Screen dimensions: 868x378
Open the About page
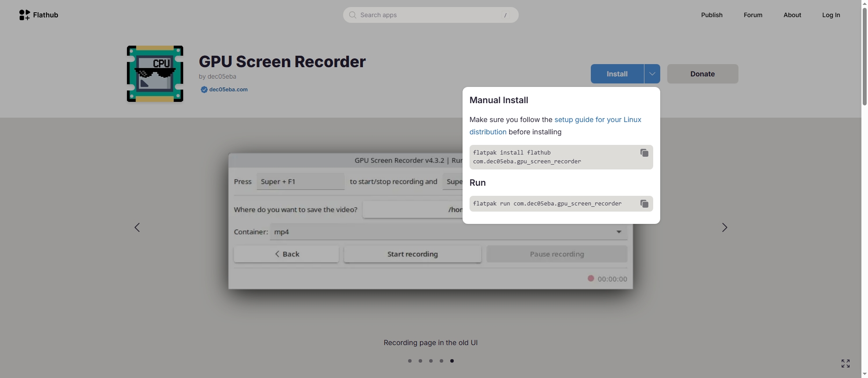tap(792, 15)
